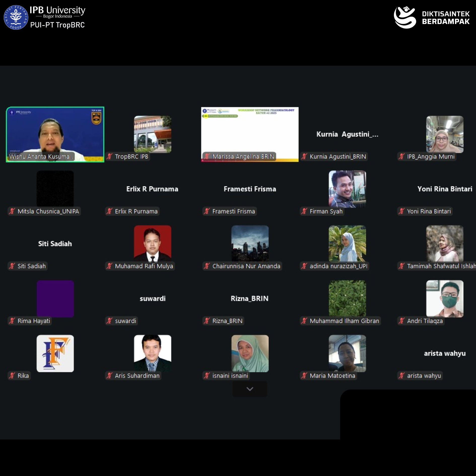Click muted mic icon beside Kurnia Agustini_BRIN

pos(304,156)
